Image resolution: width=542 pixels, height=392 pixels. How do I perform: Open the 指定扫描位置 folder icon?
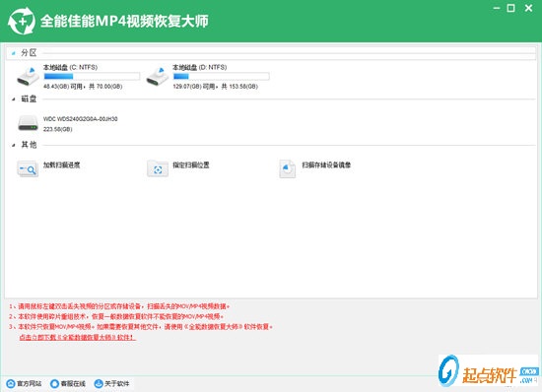pos(158,168)
